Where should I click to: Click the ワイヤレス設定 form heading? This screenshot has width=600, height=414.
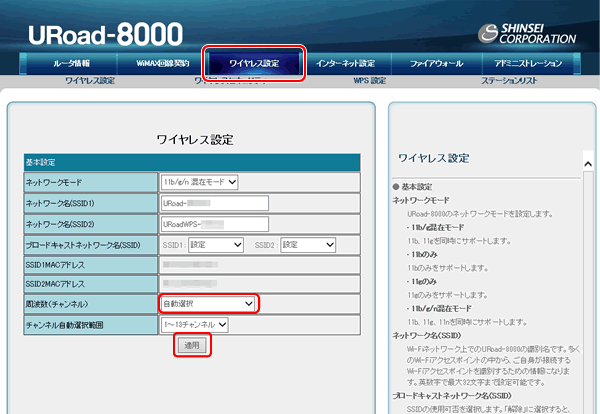(195, 140)
